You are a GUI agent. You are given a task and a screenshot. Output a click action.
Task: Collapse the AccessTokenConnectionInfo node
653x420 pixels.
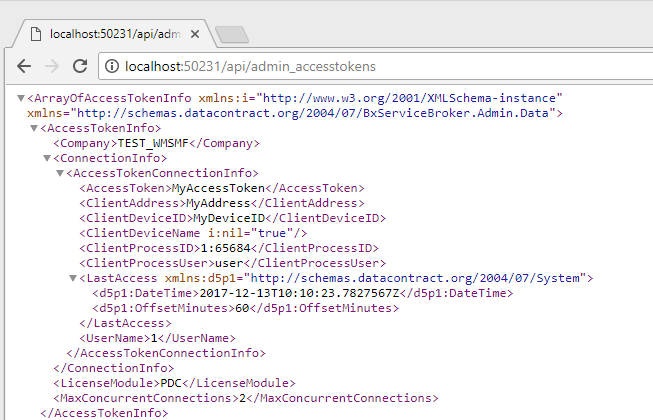click(x=59, y=173)
